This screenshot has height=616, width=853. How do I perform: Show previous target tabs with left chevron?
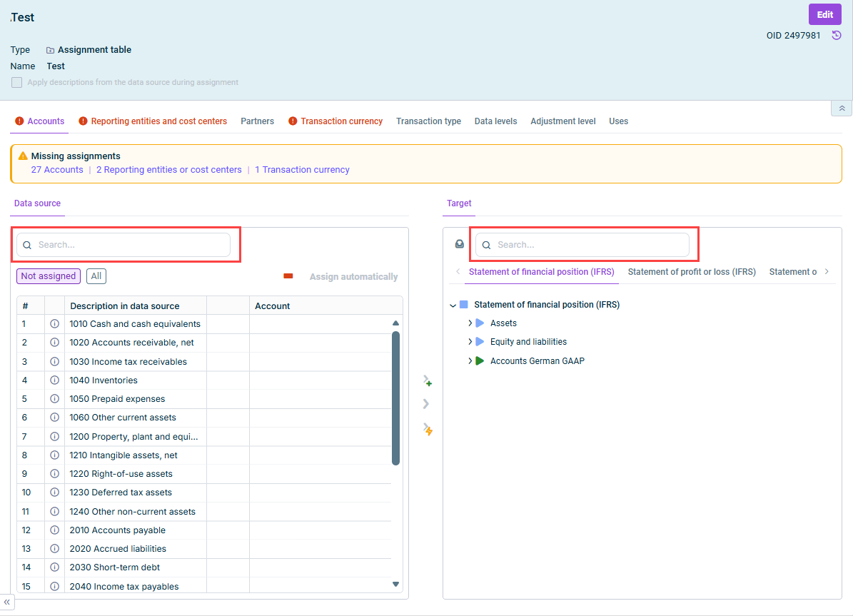[x=458, y=271]
